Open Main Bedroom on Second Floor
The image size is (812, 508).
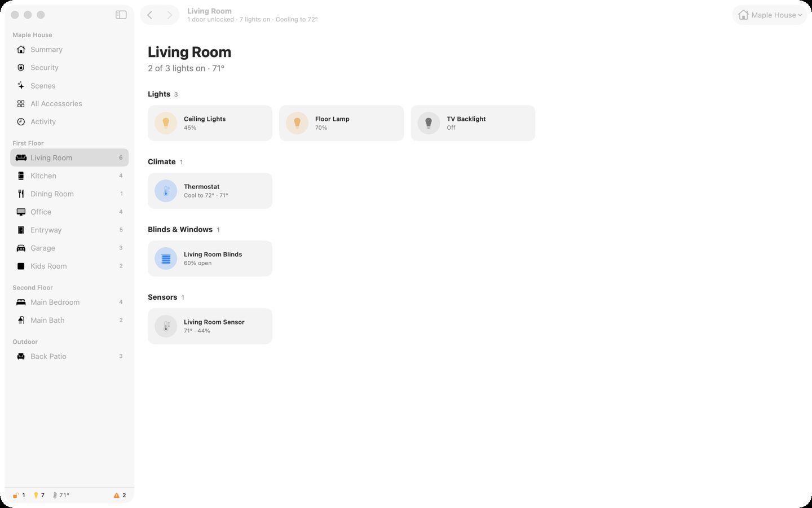[69, 303]
